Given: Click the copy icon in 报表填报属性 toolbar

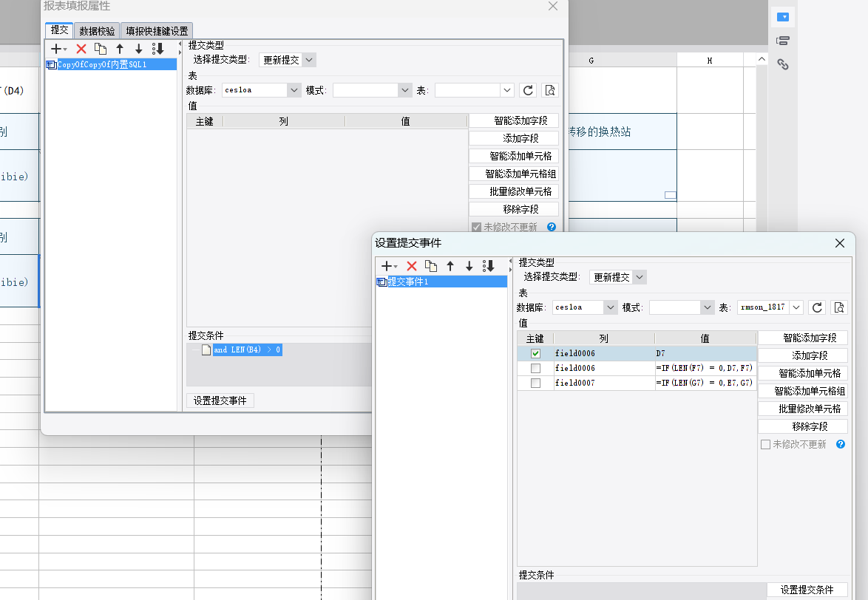Looking at the screenshot, I should tap(101, 49).
